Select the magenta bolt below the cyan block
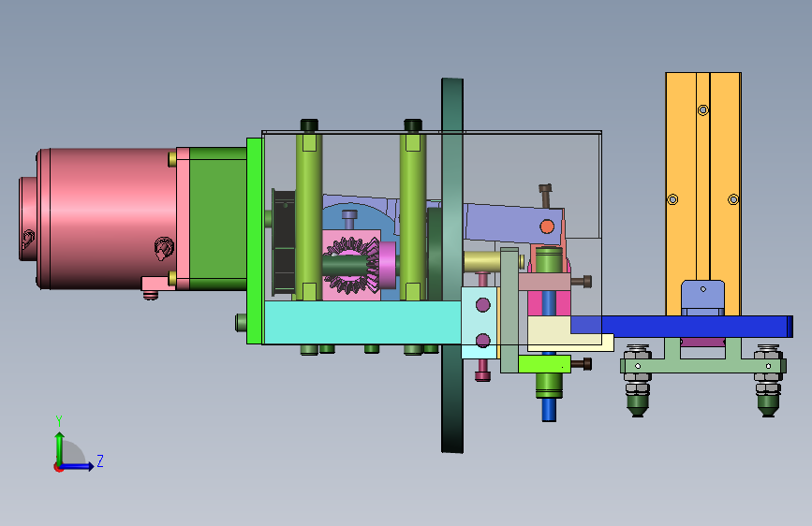Image resolution: width=812 pixels, height=526 pixels. (x=482, y=371)
